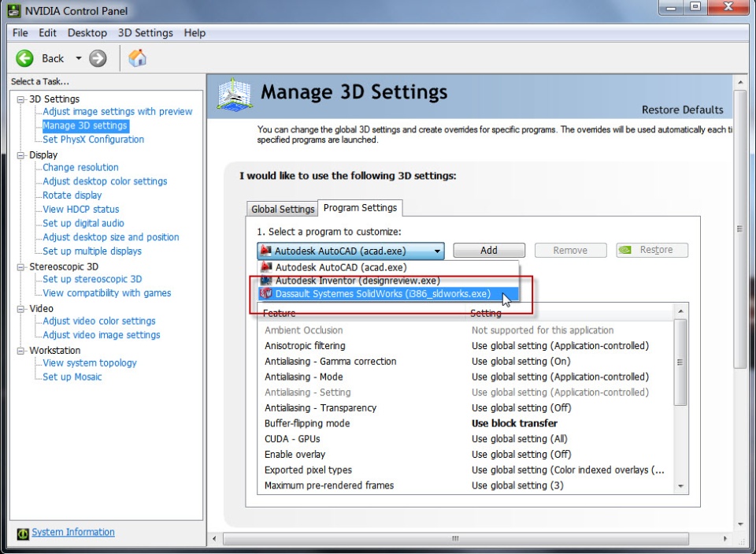Click the NVIDIA Control Panel title icon
The image size is (756, 554).
pyautogui.click(x=15, y=9)
